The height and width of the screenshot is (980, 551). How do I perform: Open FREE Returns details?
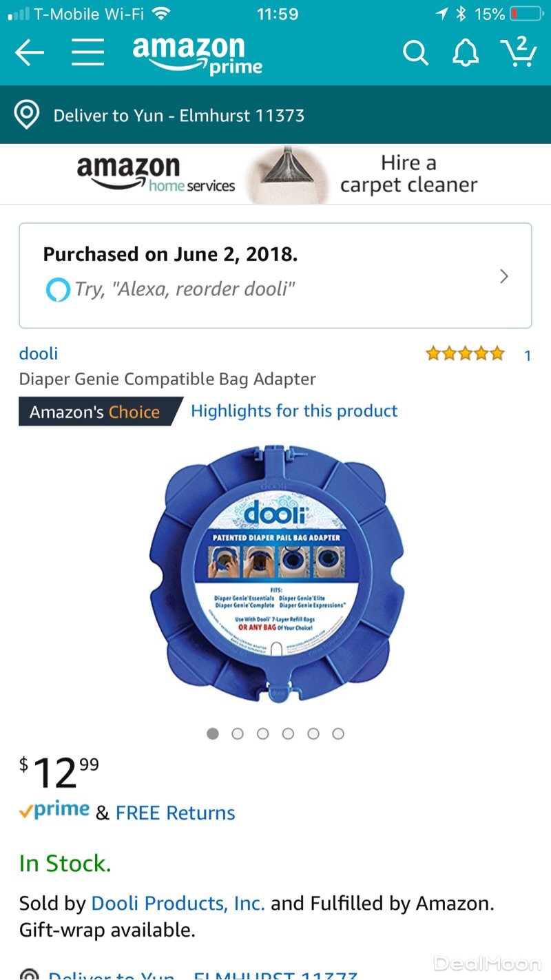pos(175,813)
